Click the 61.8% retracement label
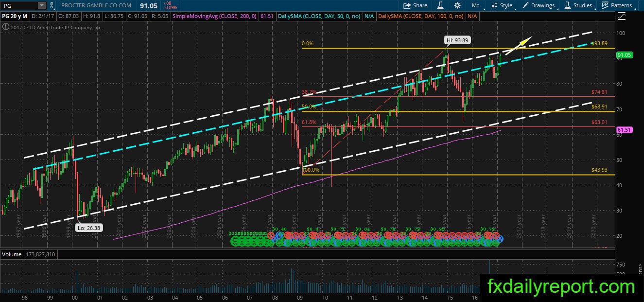Image resolution: width=644 pixels, height=302 pixels. point(309,122)
